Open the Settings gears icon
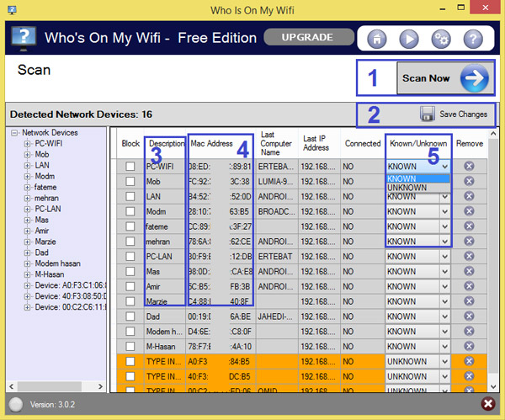Image resolution: width=505 pixels, height=420 pixels. pyautogui.click(x=441, y=39)
